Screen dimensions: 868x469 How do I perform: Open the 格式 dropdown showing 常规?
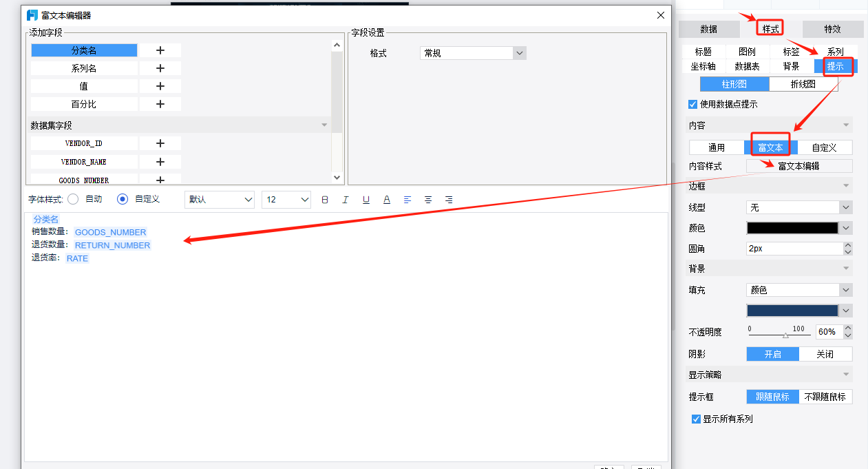click(473, 53)
